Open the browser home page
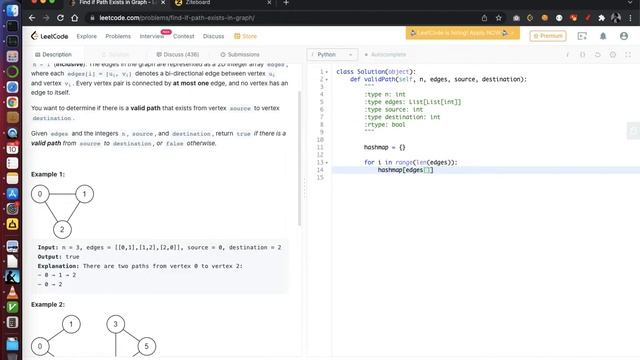Screen dimensions: 640x360 pos(74,18)
